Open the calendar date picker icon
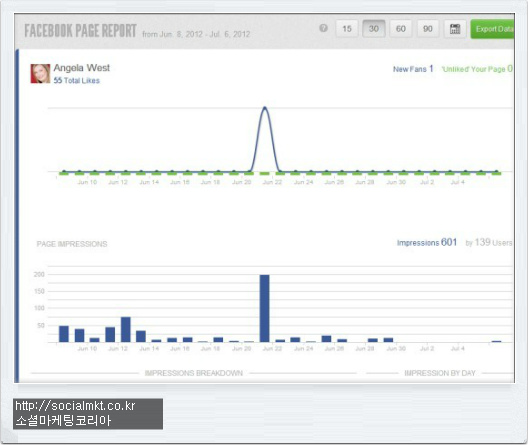Screen dimensions: 528x445 pos(455,29)
